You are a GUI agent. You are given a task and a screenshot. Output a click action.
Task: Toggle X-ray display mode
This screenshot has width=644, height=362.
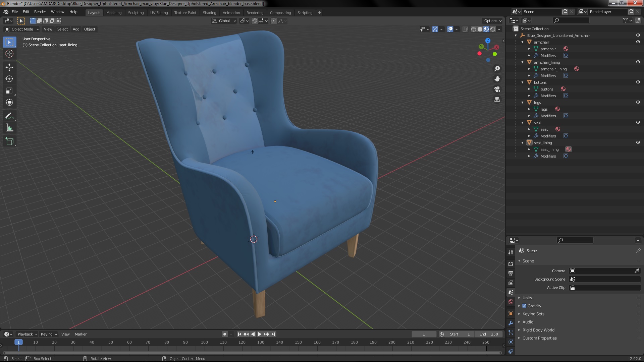[465, 29]
